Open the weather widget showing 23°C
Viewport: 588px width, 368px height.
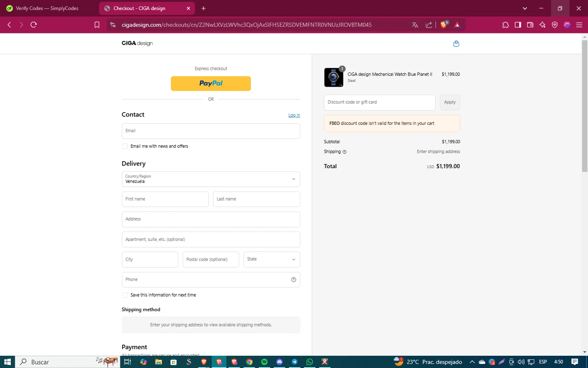coord(428,362)
